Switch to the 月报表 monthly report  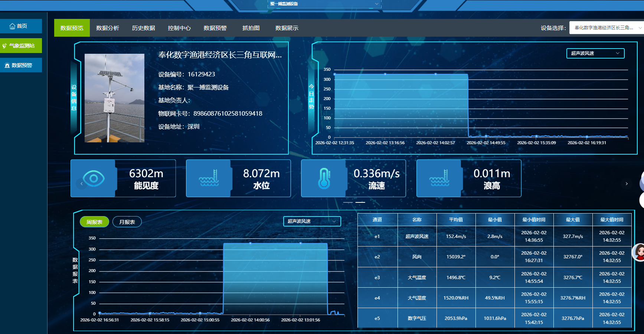pos(127,222)
